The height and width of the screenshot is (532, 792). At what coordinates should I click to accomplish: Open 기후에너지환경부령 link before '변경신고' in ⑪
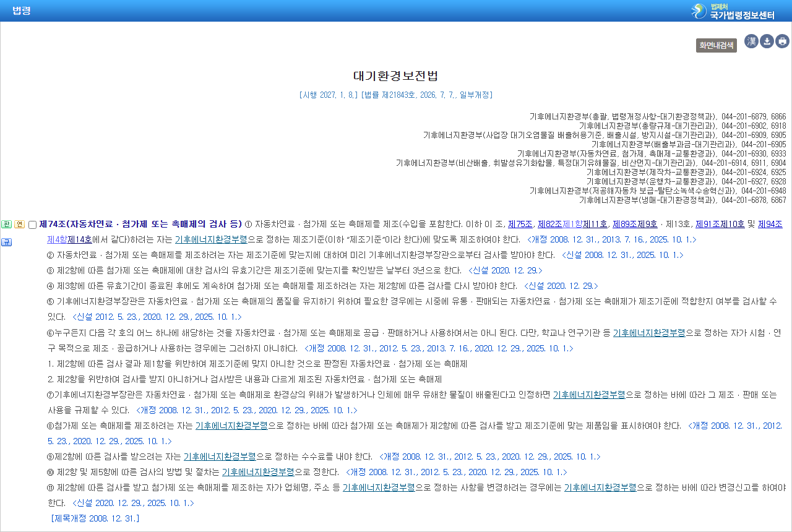point(600,487)
